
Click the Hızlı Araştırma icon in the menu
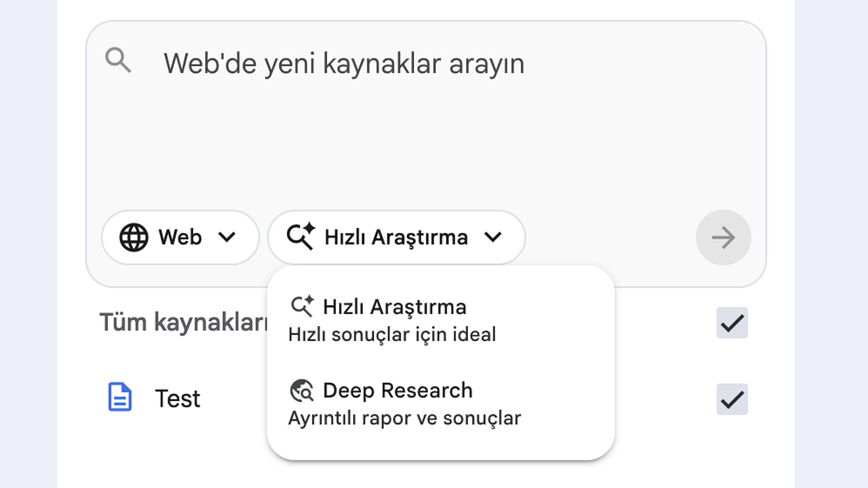point(302,306)
